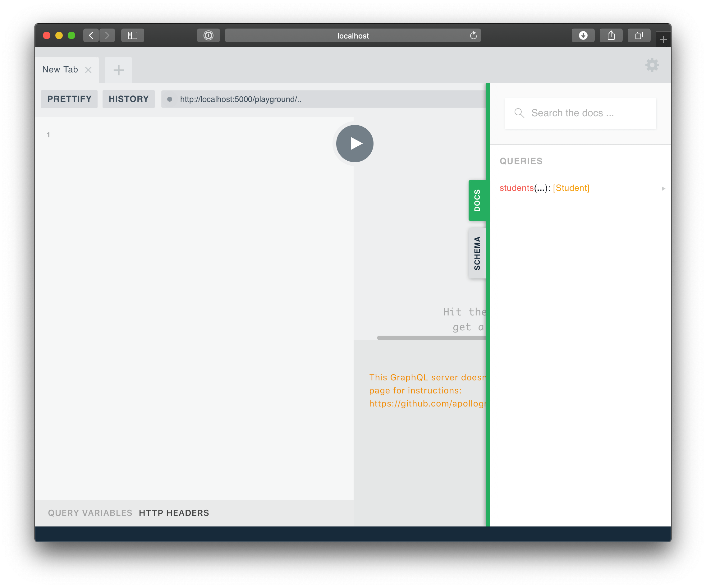Expand the students(...): [Student] entry
Screen dimensions: 706x588
662,188
